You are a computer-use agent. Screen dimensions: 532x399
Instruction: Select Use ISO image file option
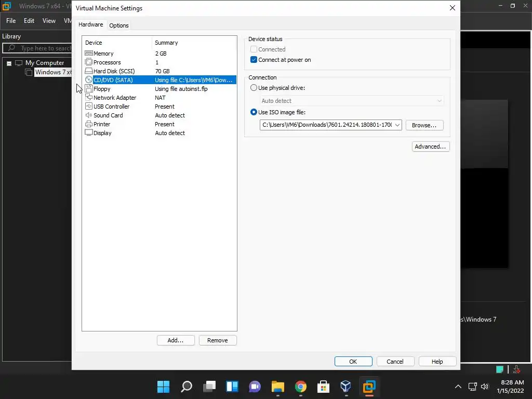tap(254, 112)
